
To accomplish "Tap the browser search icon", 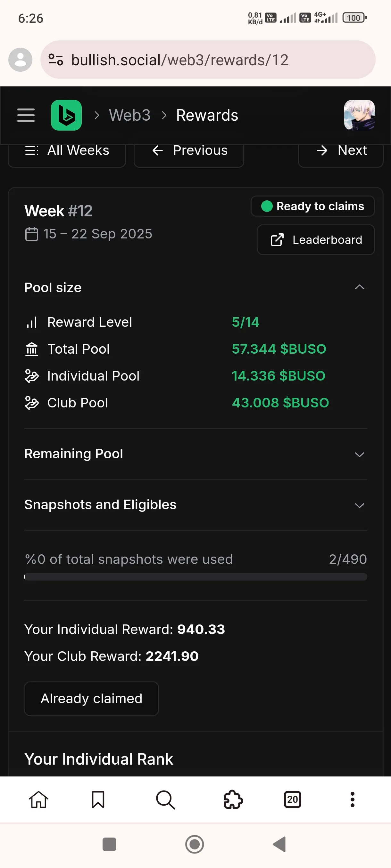I will [166, 800].
